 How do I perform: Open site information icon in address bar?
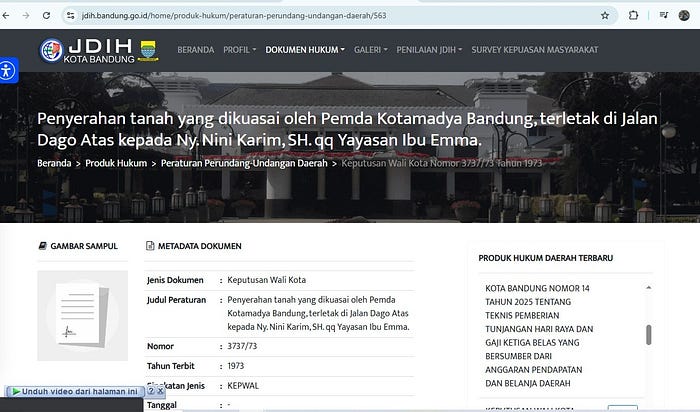tap(71, 16)
